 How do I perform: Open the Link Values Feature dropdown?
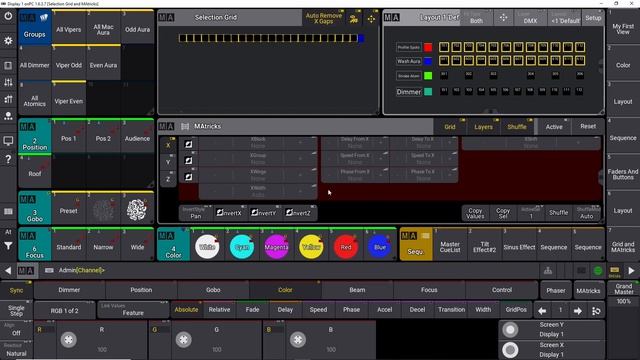tap(133, 310)
